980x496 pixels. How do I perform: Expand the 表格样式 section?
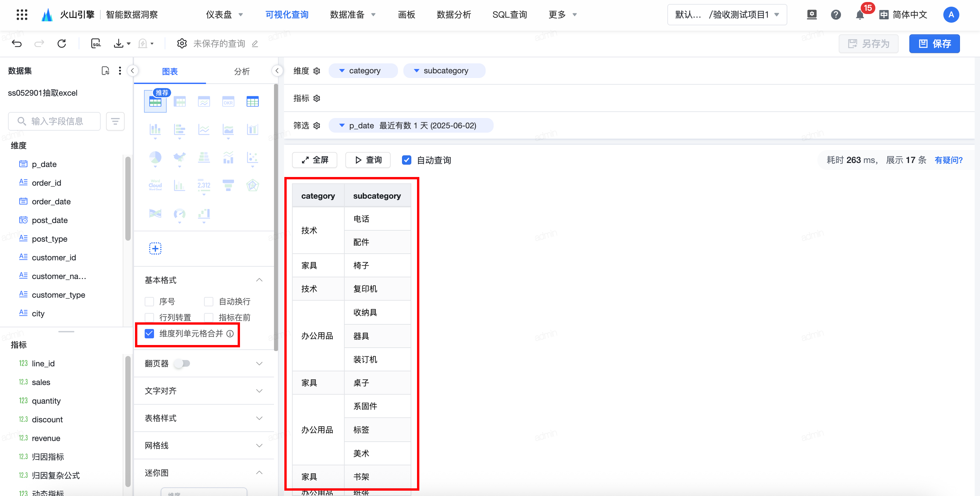click(x=259, y=418)
